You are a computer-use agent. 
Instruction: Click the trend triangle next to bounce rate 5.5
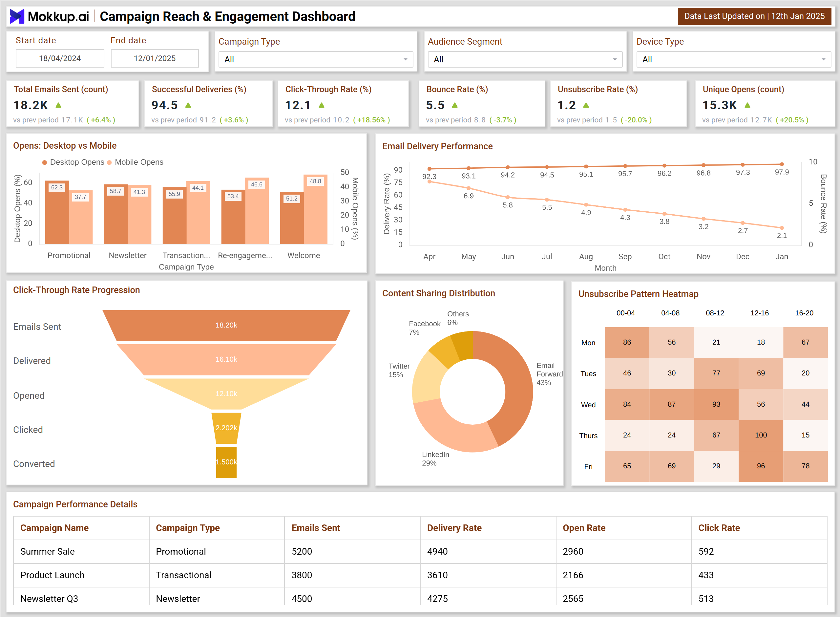(455, 105)
